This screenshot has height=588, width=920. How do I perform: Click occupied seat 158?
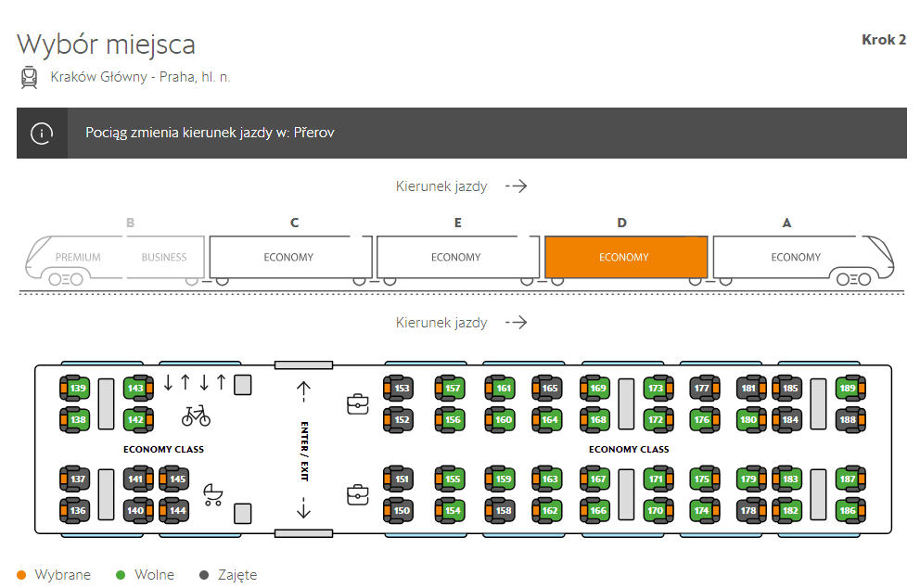point(501,510)
